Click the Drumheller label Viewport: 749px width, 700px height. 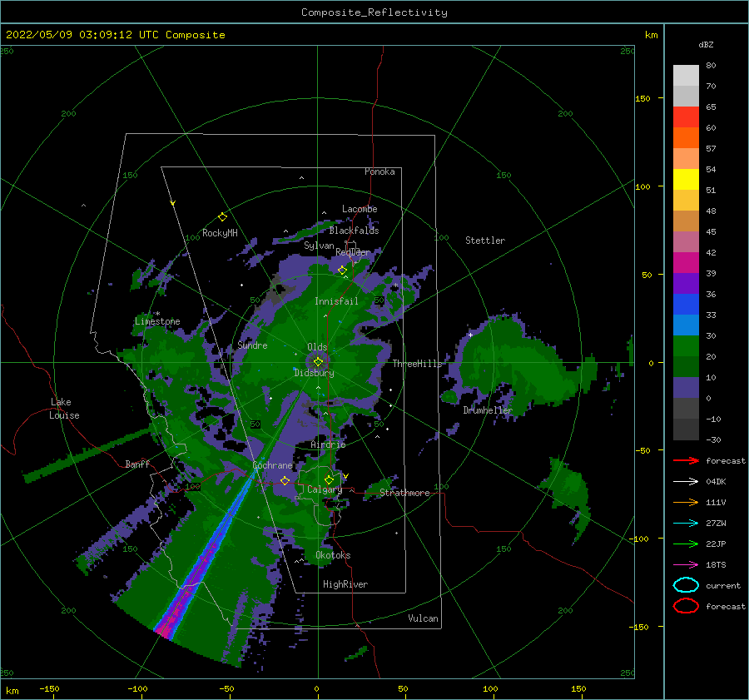pos(487,410)
